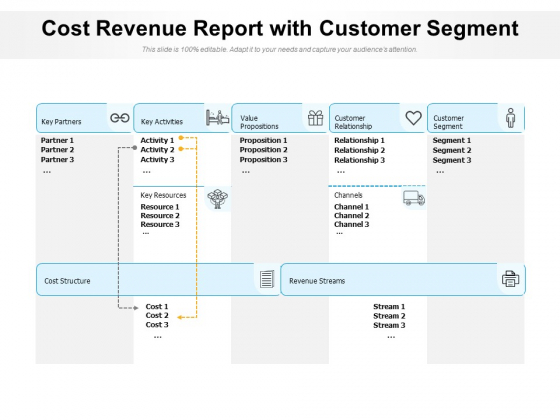Click the text Activity 1
The height and width of the screenshot is (420, 560).
point(157,140)
